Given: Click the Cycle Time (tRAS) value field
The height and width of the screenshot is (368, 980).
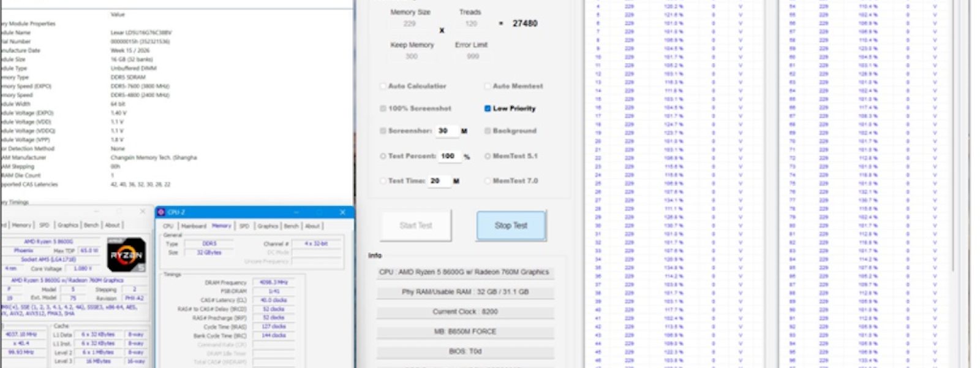Looking at the screenshot, I should pos(274,327).
